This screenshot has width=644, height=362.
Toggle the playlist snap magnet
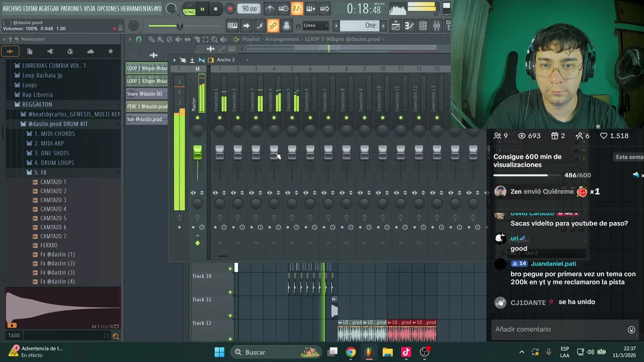(139, 39)
